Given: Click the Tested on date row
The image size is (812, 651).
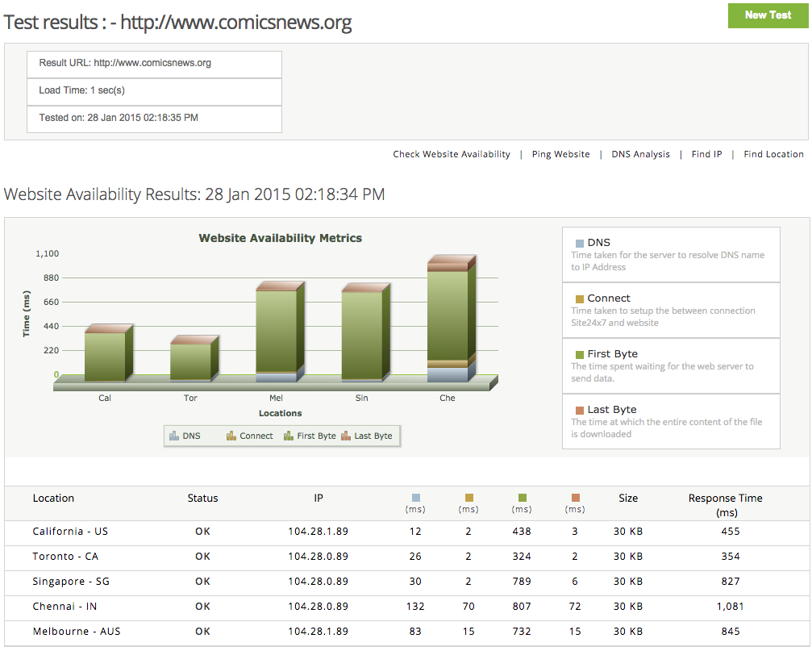Looking at the screenshot, I should coord(154,118).
